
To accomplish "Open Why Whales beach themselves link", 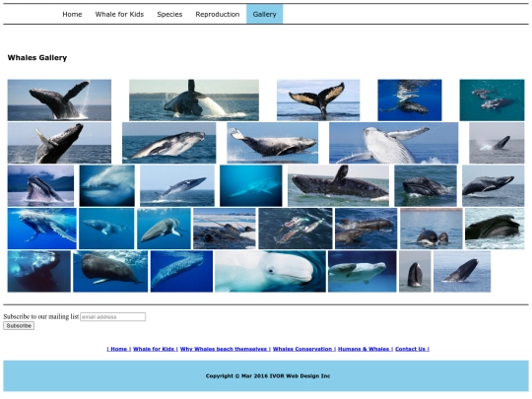I will (x=225, y=349).
